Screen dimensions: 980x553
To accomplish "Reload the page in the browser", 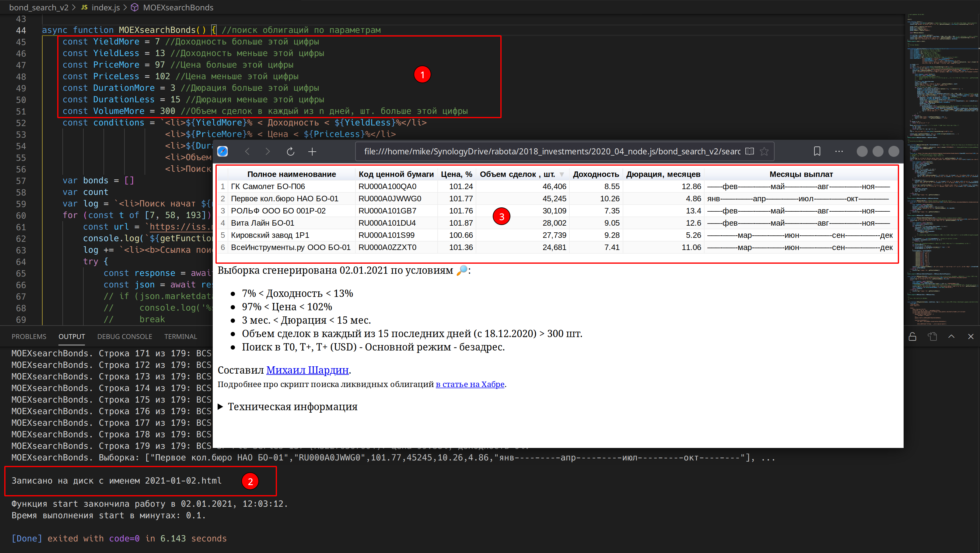I will (291, 151).
